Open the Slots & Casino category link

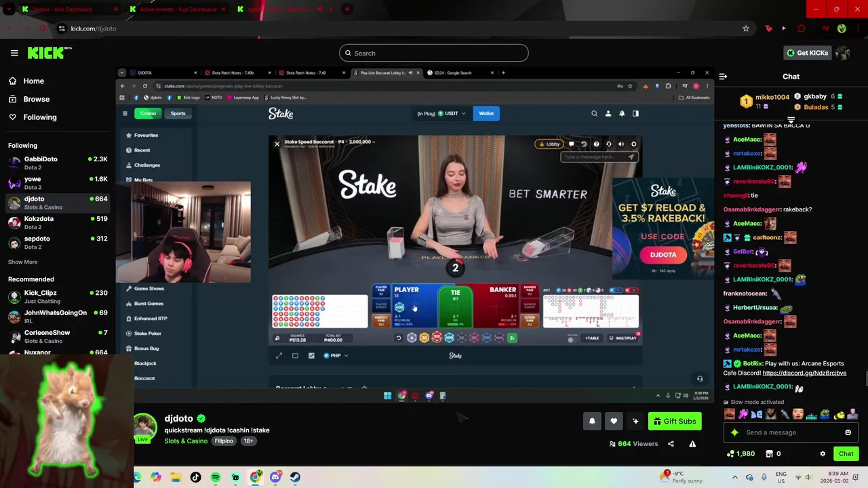(x=186, y=441)
